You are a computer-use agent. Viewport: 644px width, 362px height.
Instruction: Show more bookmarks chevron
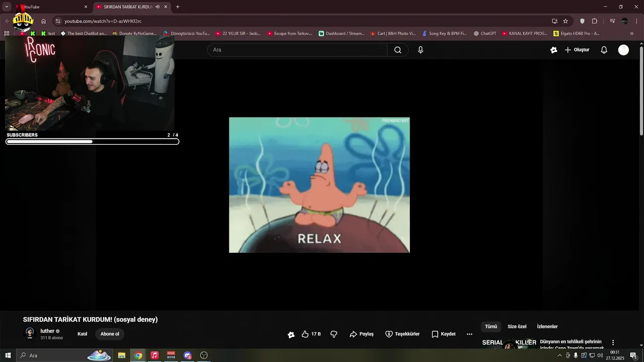632,34
